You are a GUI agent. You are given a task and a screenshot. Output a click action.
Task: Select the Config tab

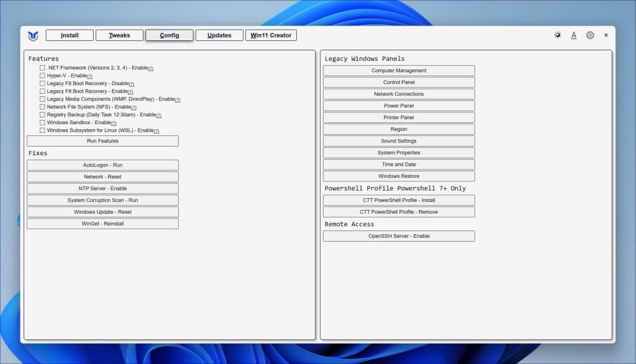tap(169, 35)
